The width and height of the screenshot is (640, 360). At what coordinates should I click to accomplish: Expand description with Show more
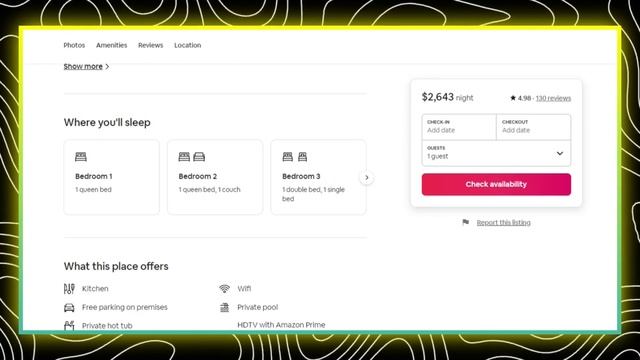tap(86, 67)
